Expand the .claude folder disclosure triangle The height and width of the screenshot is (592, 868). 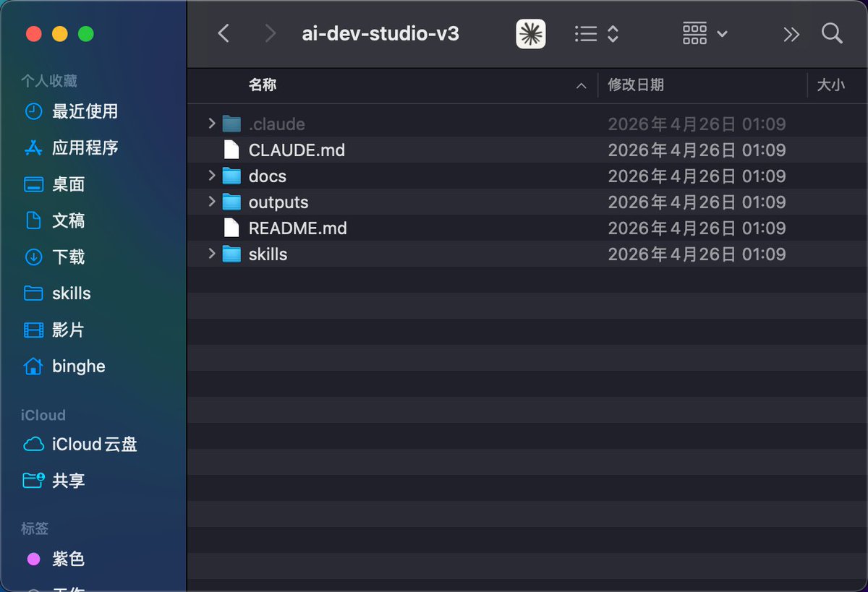coord(212,124)
